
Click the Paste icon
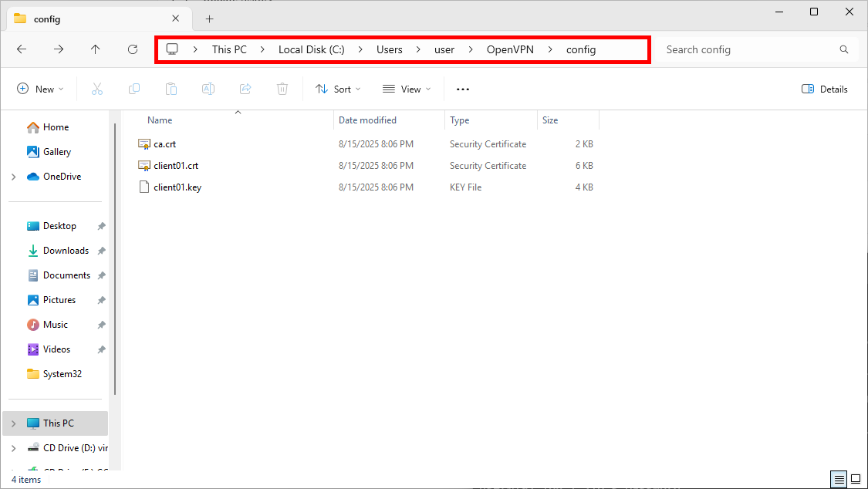click(x=171, y=89)
